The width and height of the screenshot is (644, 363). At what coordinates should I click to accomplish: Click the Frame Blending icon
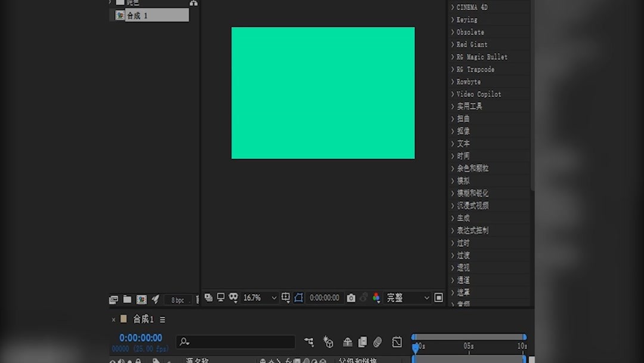[x=363, y=342]
